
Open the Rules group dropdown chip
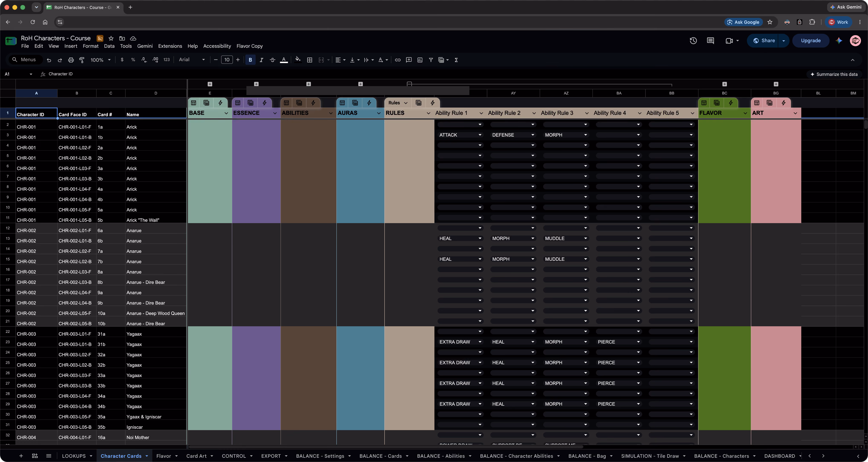pos(398,103)
